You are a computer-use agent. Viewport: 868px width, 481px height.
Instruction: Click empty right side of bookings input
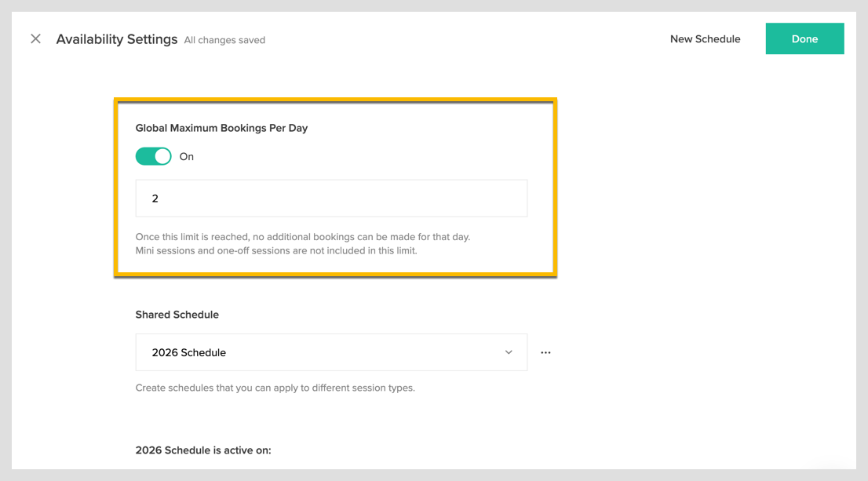click(439, 199)
